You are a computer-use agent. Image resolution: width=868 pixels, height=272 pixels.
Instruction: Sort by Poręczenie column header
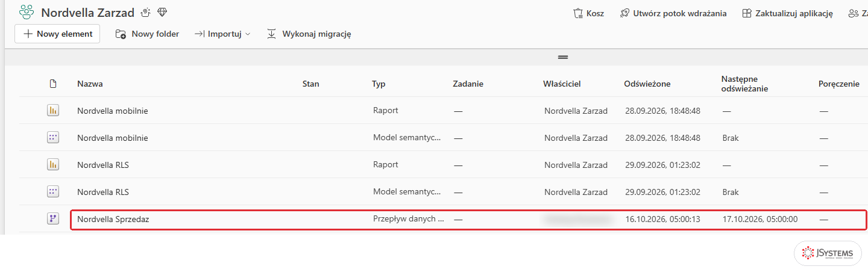pos(839,84)
